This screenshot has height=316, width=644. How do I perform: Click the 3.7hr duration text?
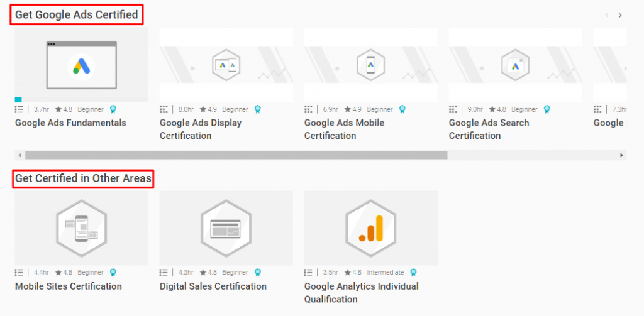pos(42,109)
